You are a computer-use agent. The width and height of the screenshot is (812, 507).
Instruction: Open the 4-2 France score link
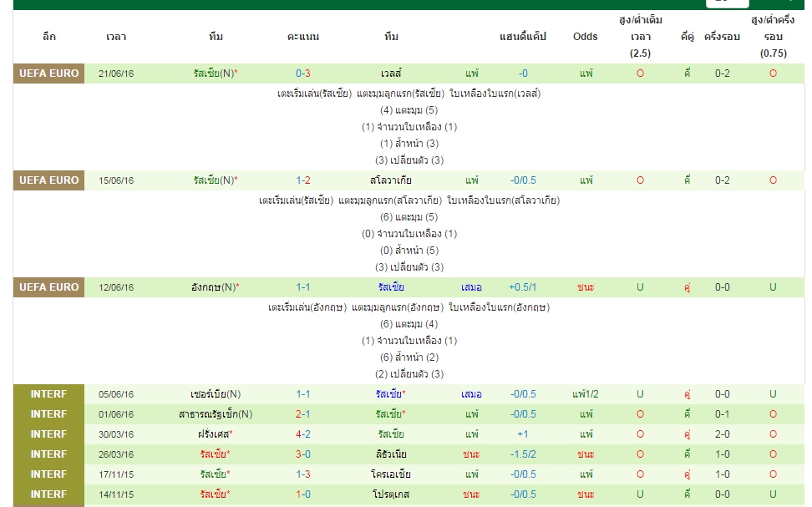point(303,434)
